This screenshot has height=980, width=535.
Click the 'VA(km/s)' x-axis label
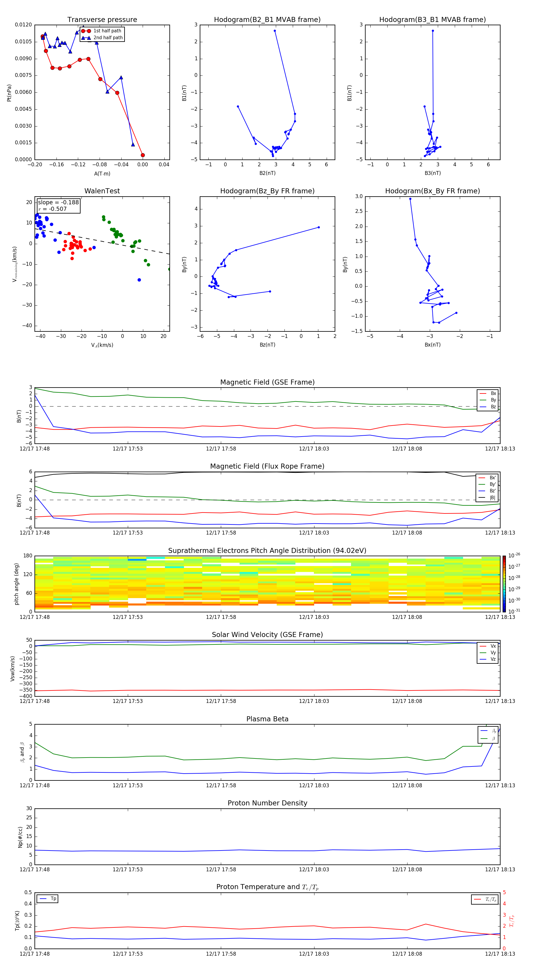pyautogui.click(x=102, y=345)
